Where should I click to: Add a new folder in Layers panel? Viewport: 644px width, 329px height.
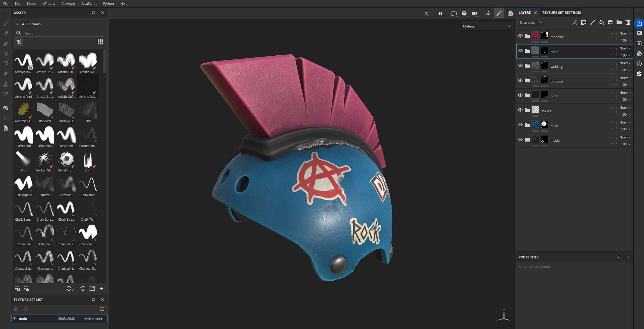click(619, 22)
